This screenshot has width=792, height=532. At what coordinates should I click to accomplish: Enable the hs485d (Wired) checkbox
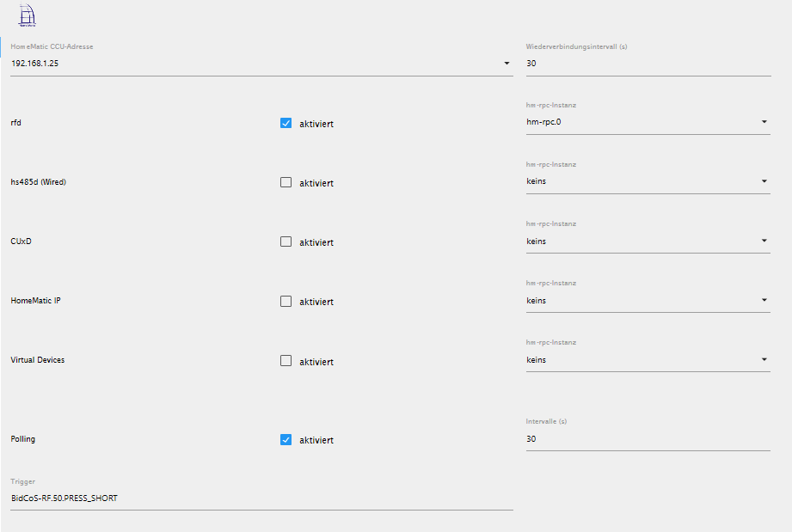coord(286,182)
